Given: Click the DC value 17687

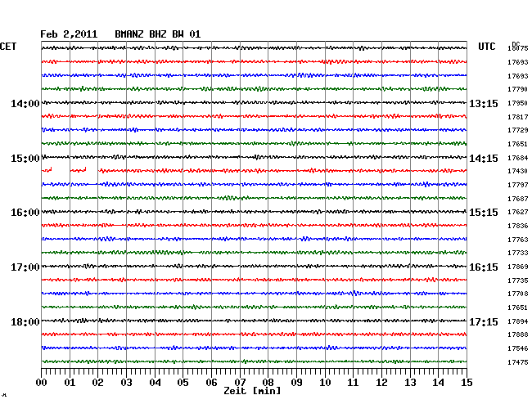Looking at the screenshot, I should coord(518,199).
